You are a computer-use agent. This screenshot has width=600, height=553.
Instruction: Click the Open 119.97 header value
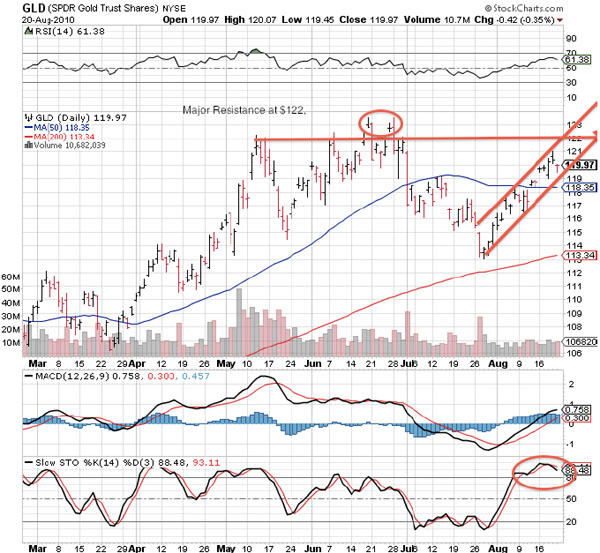pos(191,20)
